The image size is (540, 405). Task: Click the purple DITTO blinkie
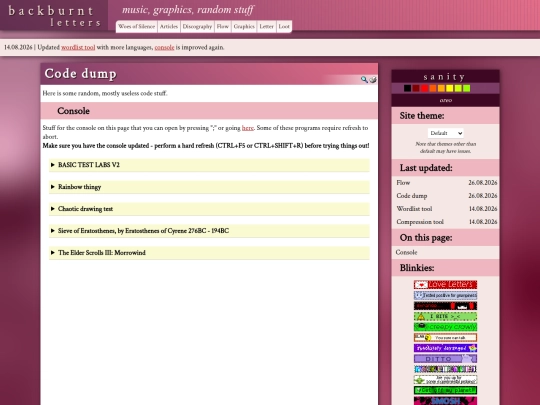(445, 359)
